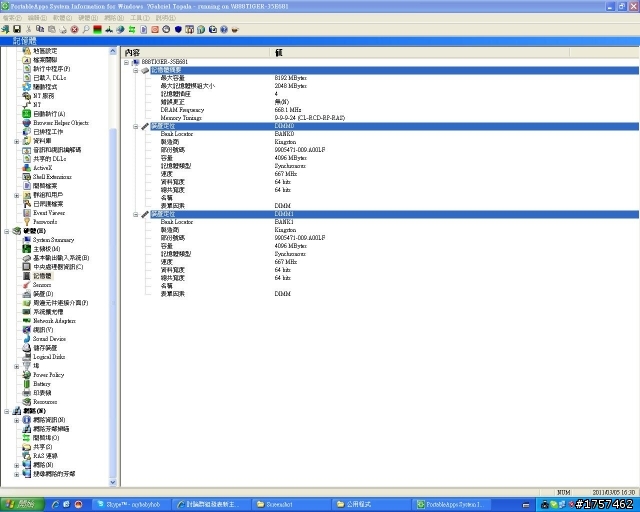Click the green arrows toolbar icon

pyautogui.click(x=132, y=29)
